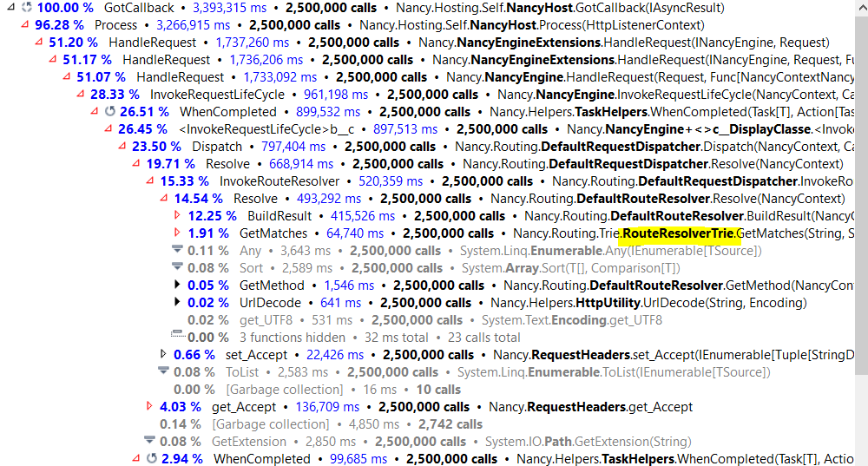Click the recursion icon on WhenCompleted 2.94 % row

[152, 458]
